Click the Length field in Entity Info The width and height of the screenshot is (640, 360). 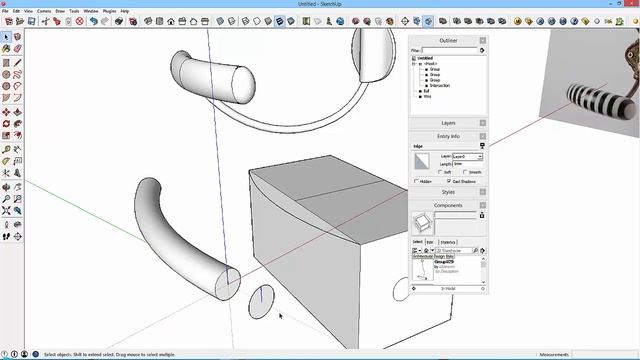point(468,164)
